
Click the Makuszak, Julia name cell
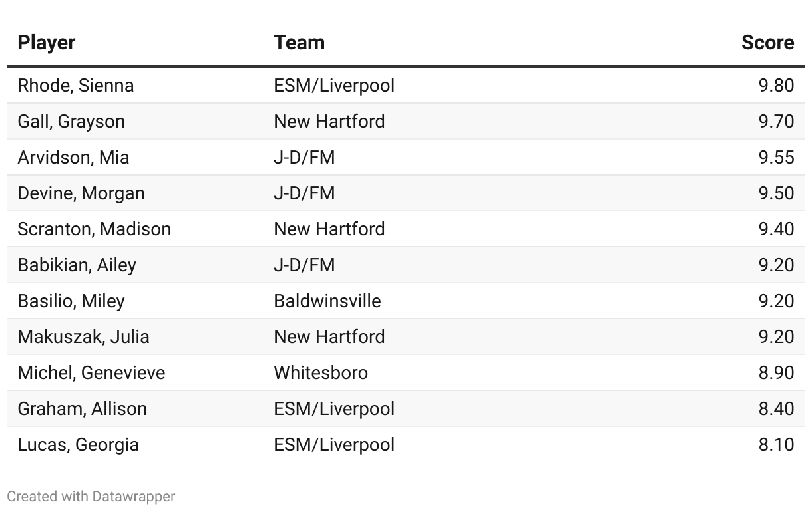(84, 337)
